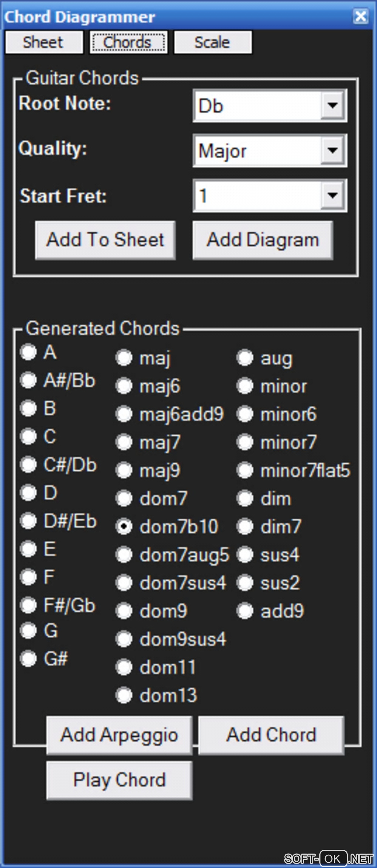Select the C#/Db root radio button
Screen dimensions: 377x868
[x=29, y=465]
